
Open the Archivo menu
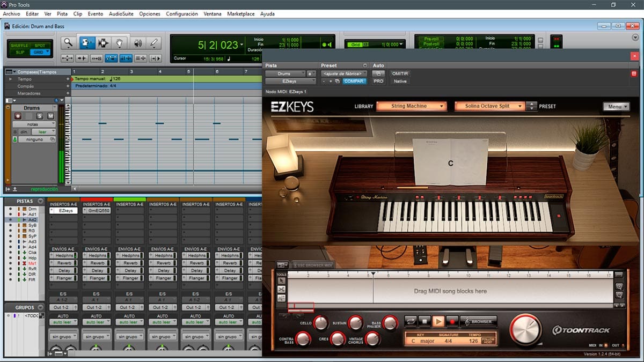point(11,13)
